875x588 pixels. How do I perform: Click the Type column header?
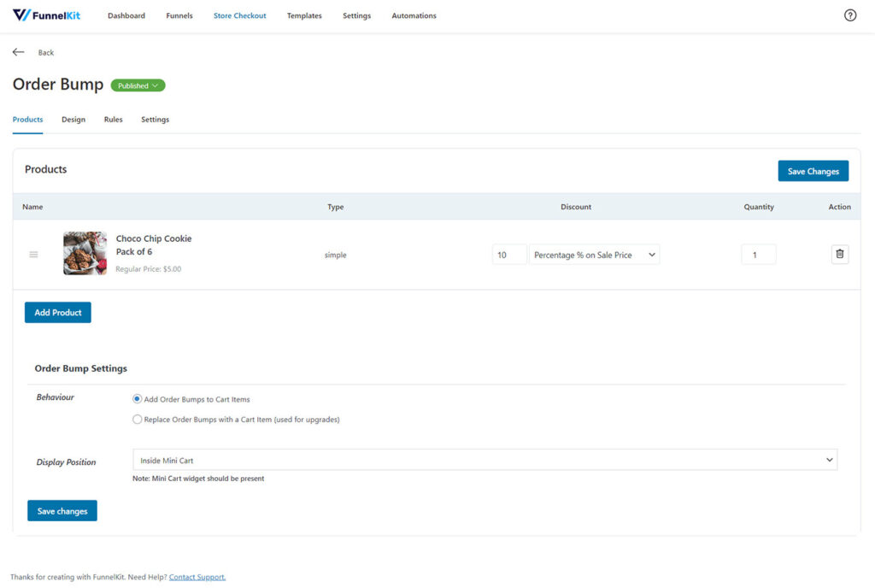click(x=335, y=207)
